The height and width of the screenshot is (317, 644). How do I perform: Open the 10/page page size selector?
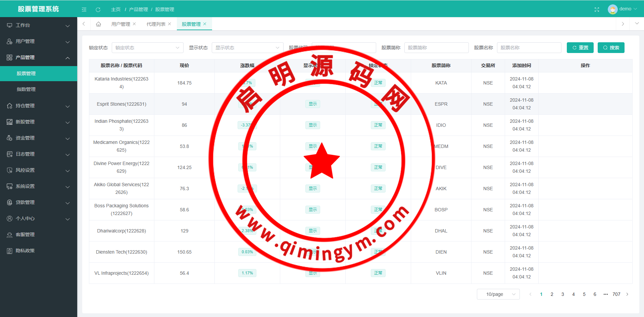pos(498,294)
